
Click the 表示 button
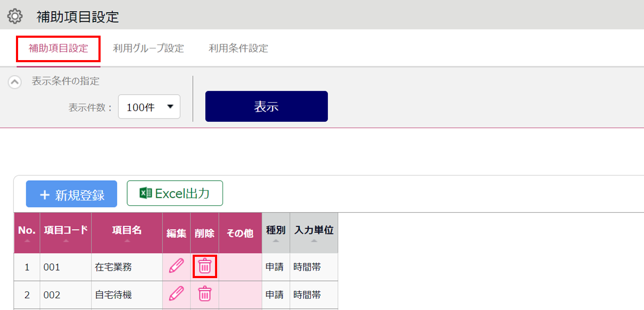[x=267, y=106]
